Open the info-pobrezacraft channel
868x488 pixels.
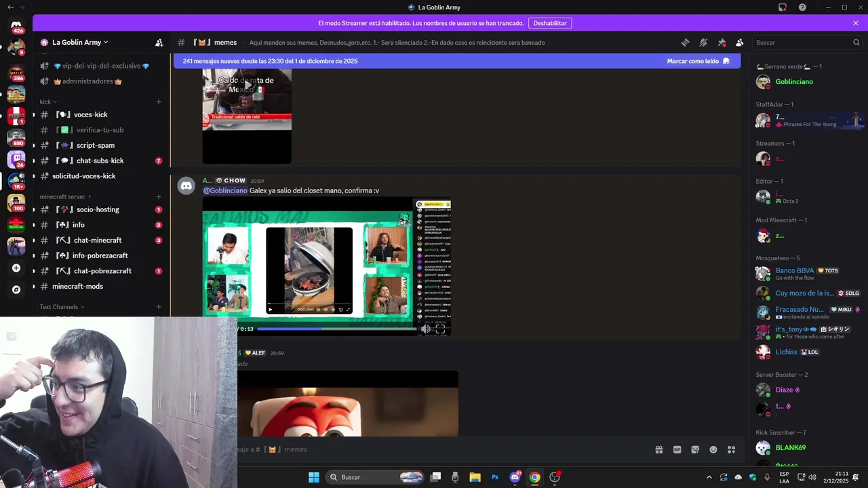[100, 256]
